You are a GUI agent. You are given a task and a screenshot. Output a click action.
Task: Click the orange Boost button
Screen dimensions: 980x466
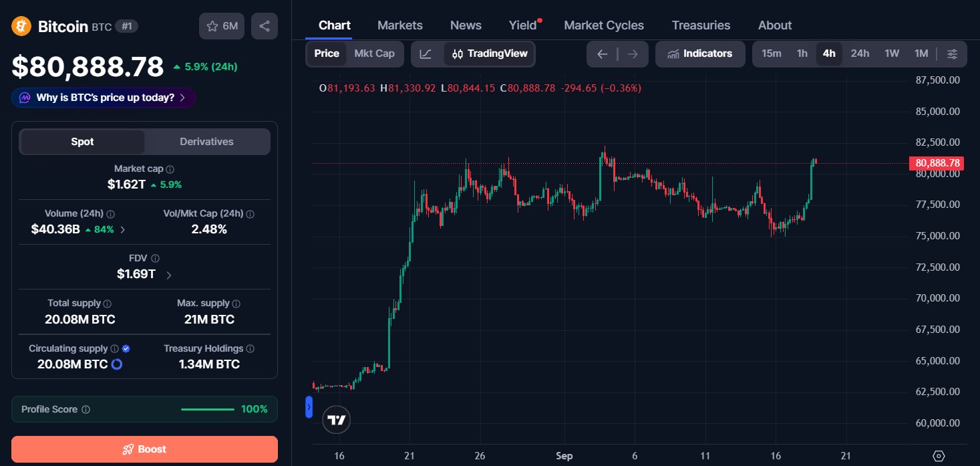[x=144, y=449]
